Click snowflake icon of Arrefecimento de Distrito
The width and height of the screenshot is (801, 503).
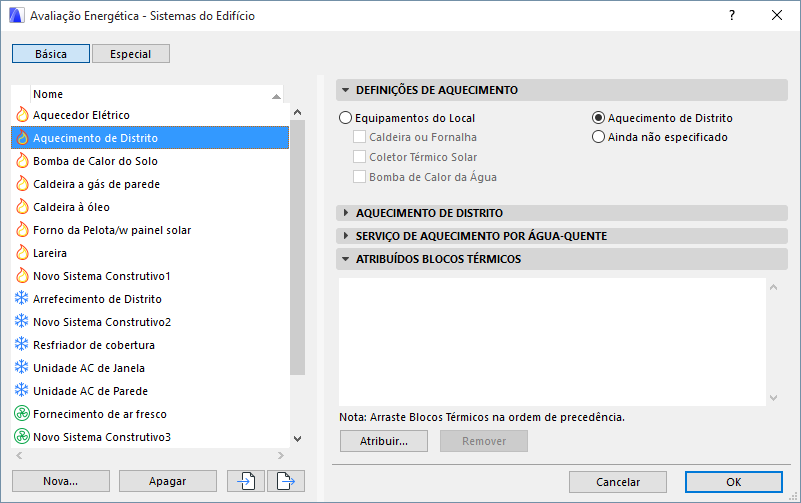click(22, 299)
